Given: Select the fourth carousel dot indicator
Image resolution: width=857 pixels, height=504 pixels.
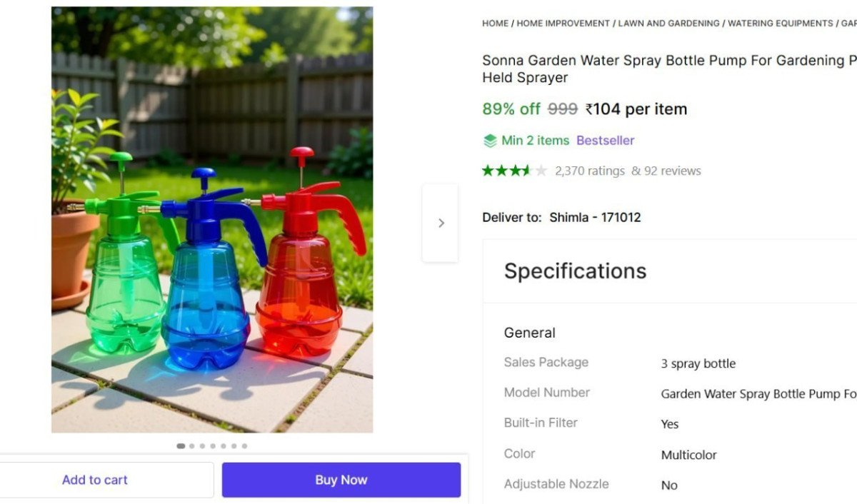Looking at the screenshot, I should [213, 446].
